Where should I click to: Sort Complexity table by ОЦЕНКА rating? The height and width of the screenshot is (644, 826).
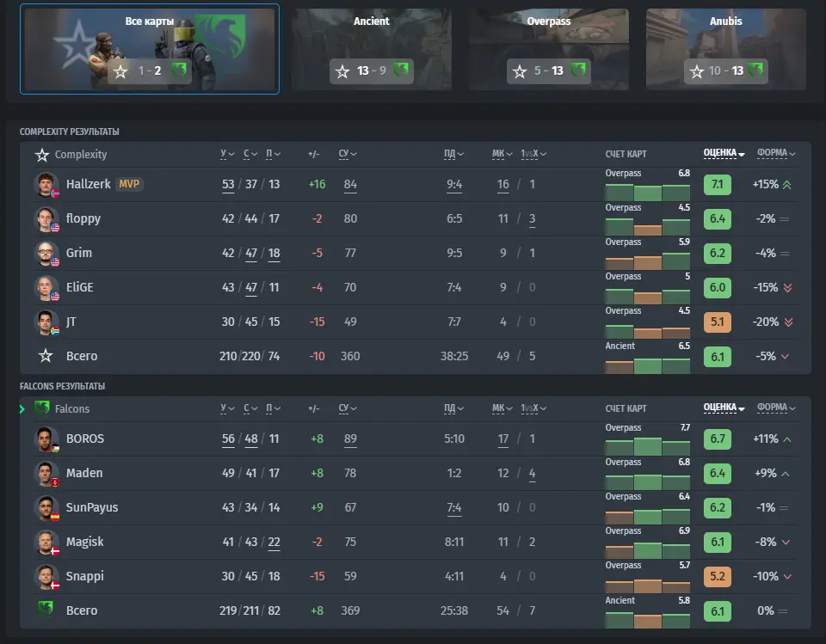tap(724, 153)
